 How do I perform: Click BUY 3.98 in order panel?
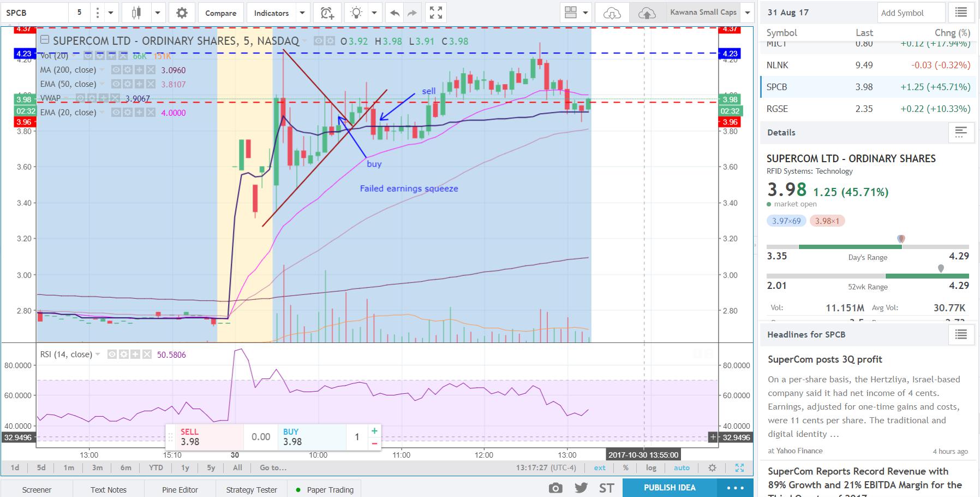coord(312,437)
